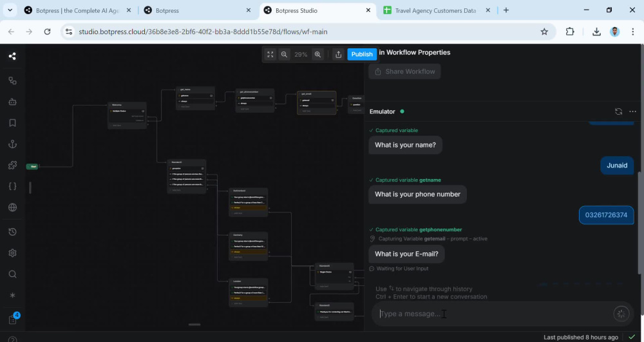
Task: Publish the bot
Action: (362, 54)
